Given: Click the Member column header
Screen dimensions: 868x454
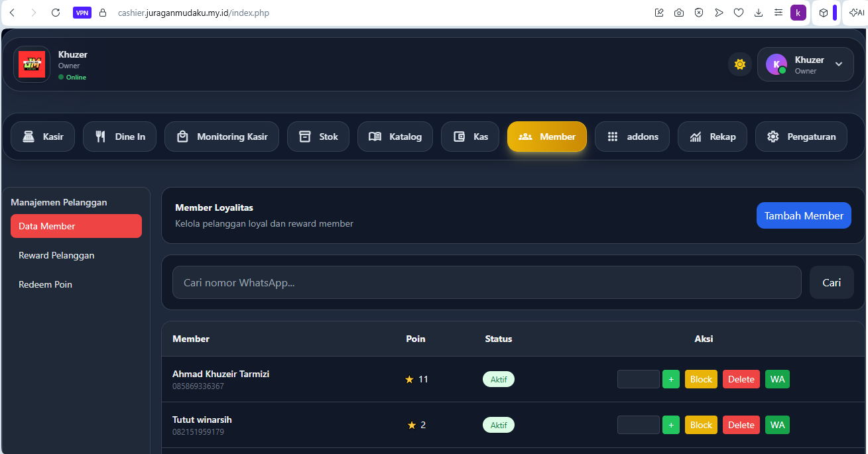Looking at the screenshot, I should 191,339.
